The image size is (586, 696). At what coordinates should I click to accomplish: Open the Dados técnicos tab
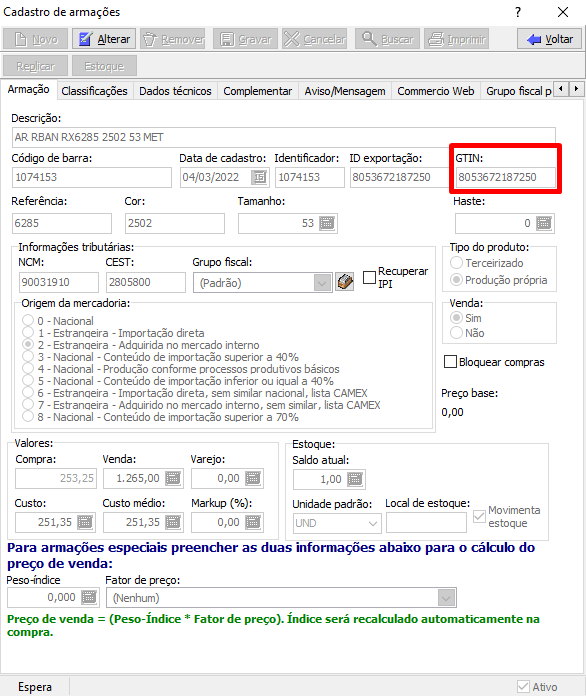tap(175, 91)
